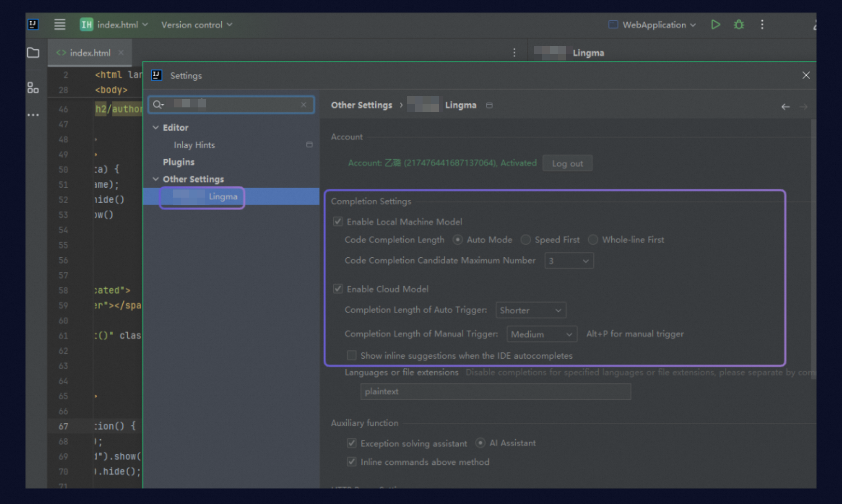The width and height of the screenshot is (842, 504).
Task: Open the More Actions vertical dots in toolbar
Action: click(762, 24)
